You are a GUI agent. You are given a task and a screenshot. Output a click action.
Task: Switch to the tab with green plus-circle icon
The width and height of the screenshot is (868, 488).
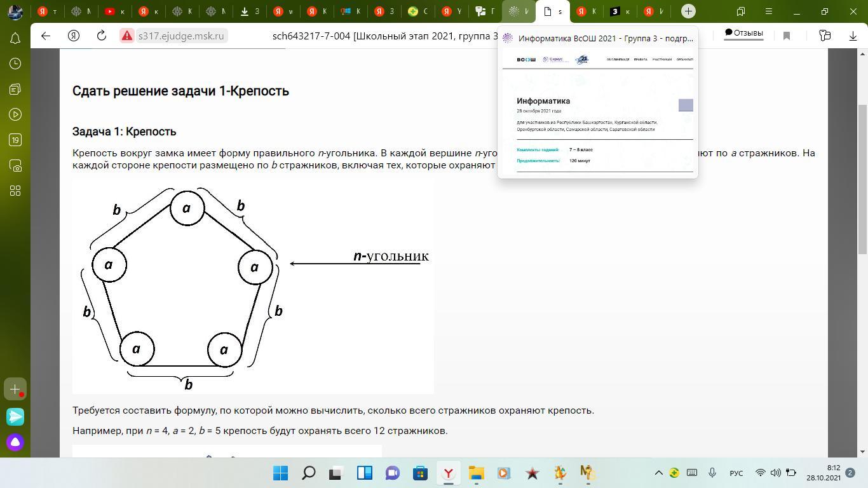tap(419, 11)
